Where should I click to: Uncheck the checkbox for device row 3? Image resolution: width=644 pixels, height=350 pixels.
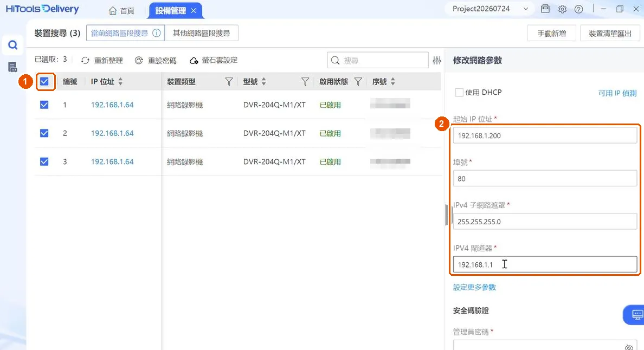44,161
